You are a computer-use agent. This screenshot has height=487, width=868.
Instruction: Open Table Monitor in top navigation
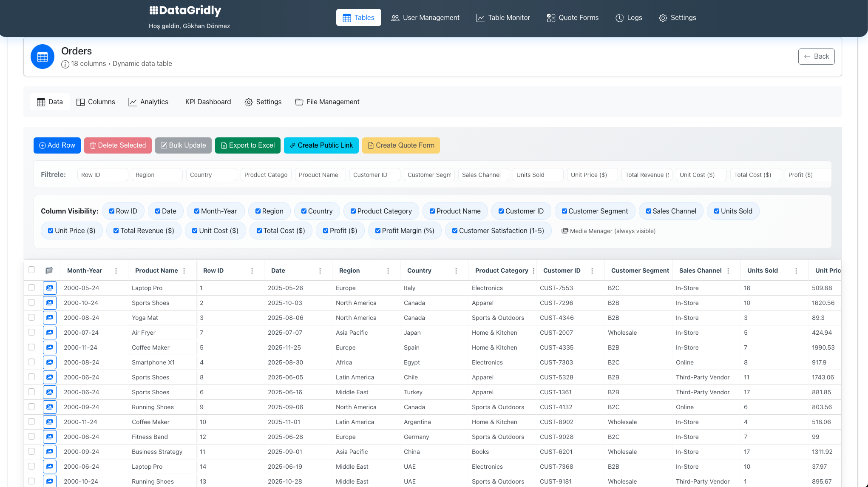503,17
